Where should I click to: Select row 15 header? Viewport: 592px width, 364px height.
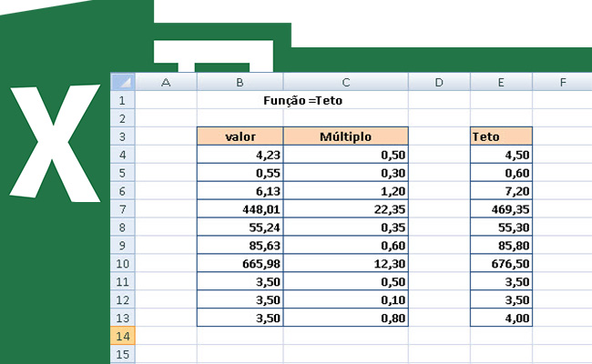pos(123,354)
